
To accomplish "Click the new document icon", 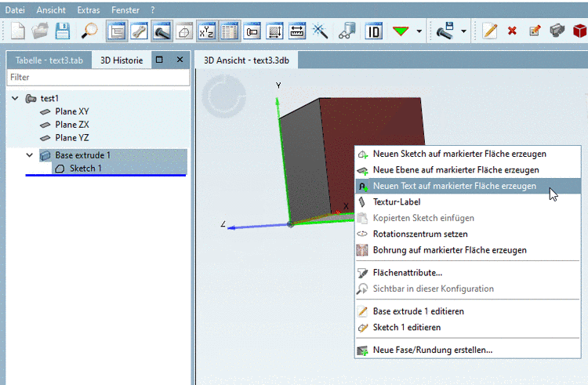I will pyautogui.click(x=17, y=31).
